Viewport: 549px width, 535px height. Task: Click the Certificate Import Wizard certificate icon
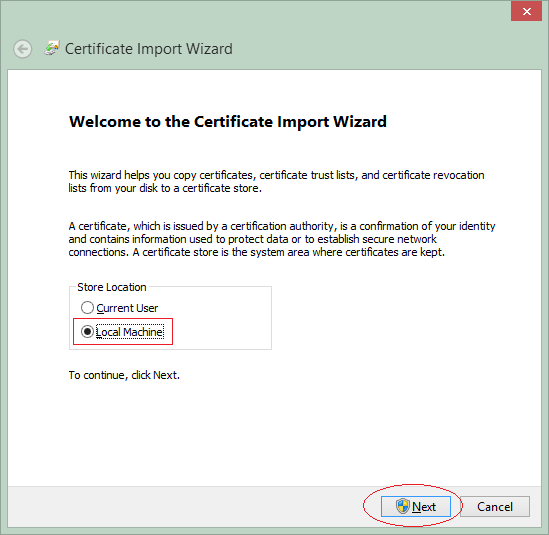(52, 48)
